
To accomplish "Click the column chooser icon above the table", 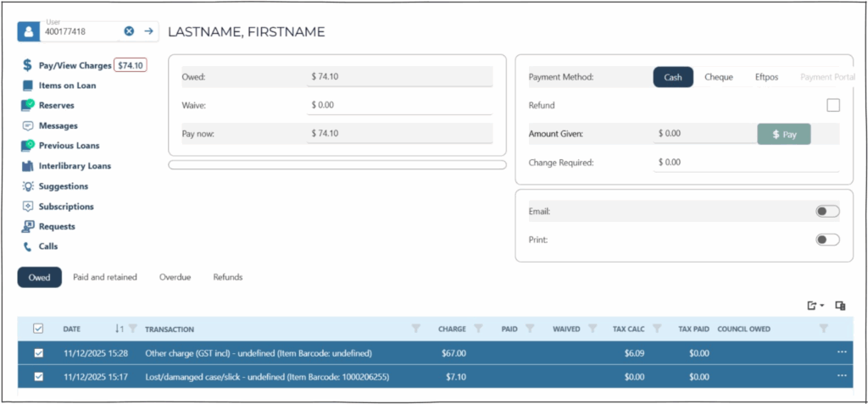I will click(x=840, y=306).
